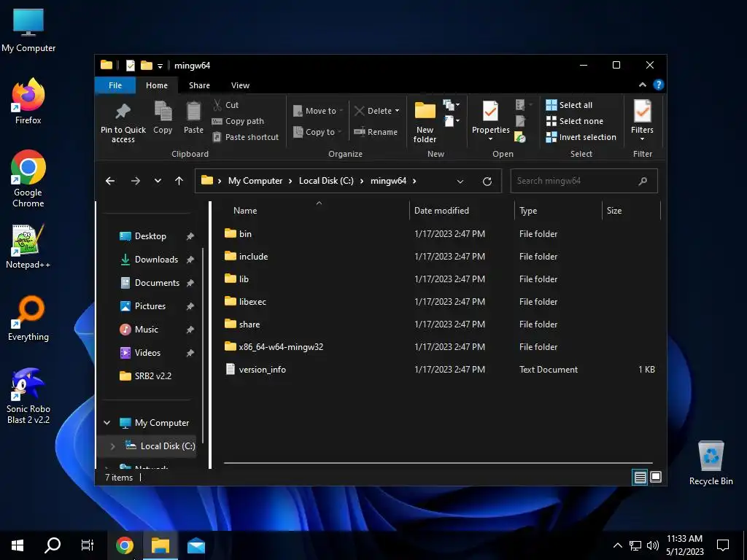Collapse My Computer tree node
The height and width of the screenshot is (560, 747).
(x=107, y=423)
